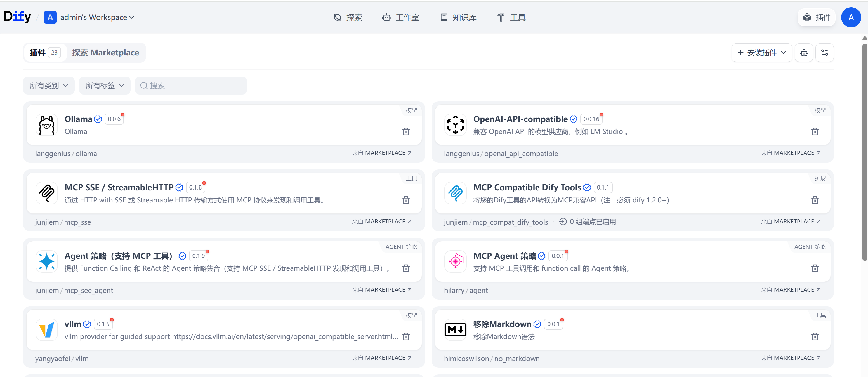Open mcp_compat_dify_tools' MARKETPLACE link

pos(791,221)
